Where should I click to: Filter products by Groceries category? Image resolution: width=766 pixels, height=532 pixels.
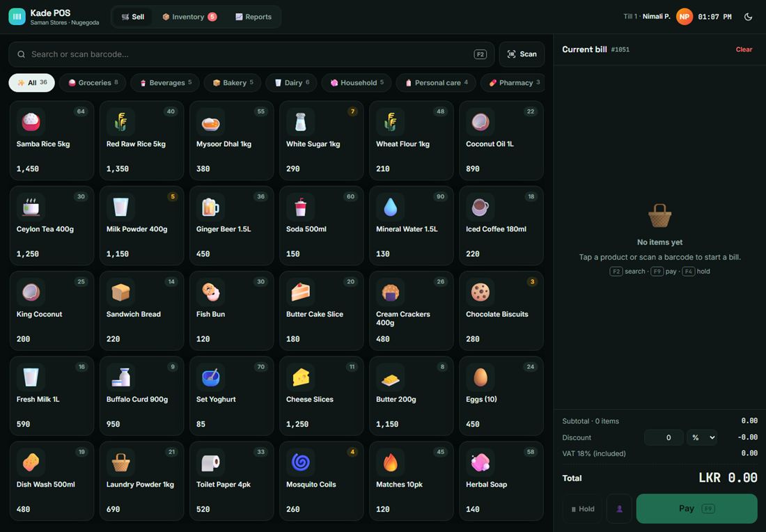[93, 83]
